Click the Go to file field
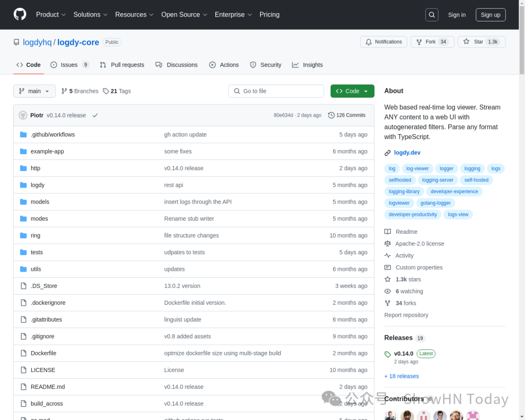 pyautogui.click(x=276, y=91)
